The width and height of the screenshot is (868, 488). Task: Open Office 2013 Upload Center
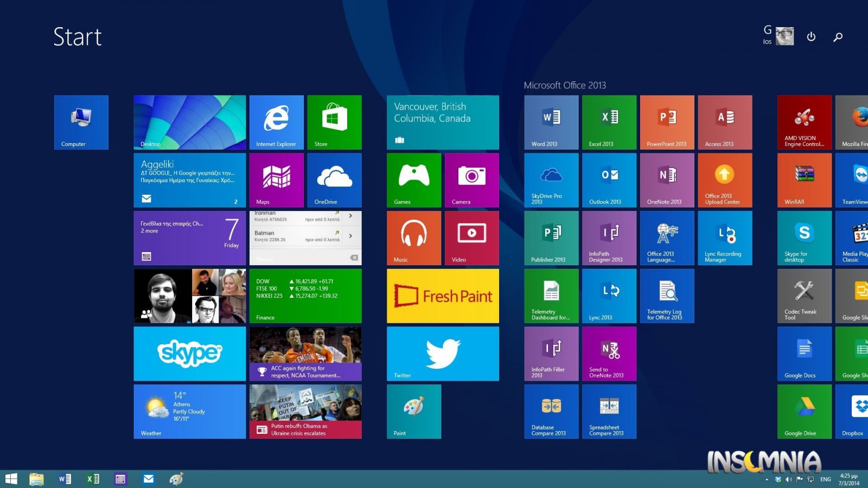click(x=725, y=180)
